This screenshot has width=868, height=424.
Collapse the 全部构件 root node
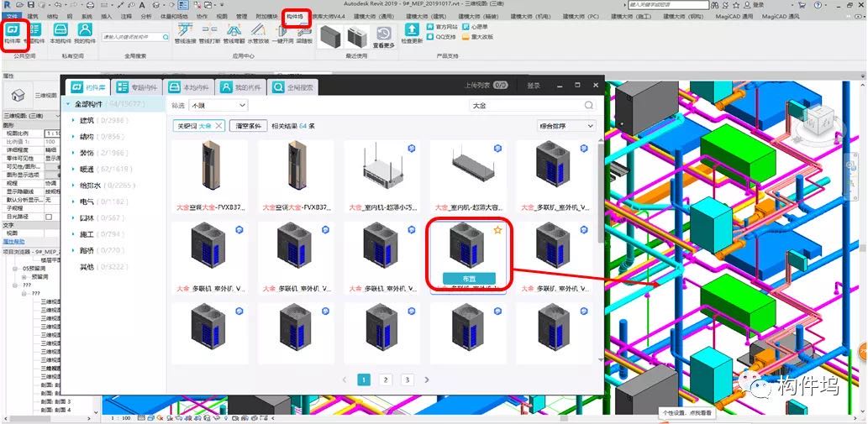point(67,104)
